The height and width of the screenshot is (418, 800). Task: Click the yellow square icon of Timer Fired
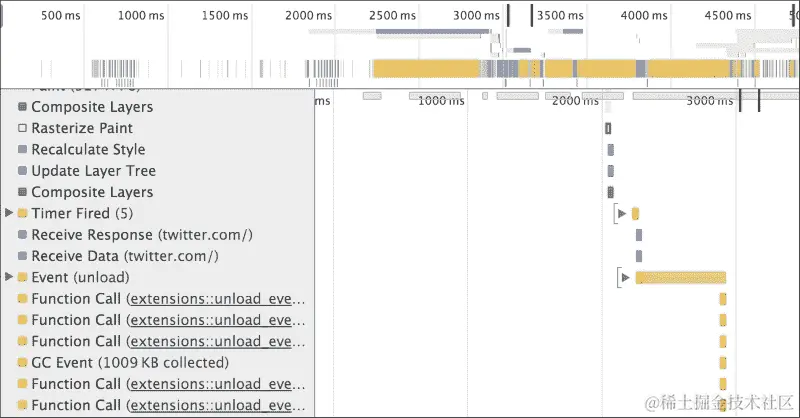(x=22, y=213)
